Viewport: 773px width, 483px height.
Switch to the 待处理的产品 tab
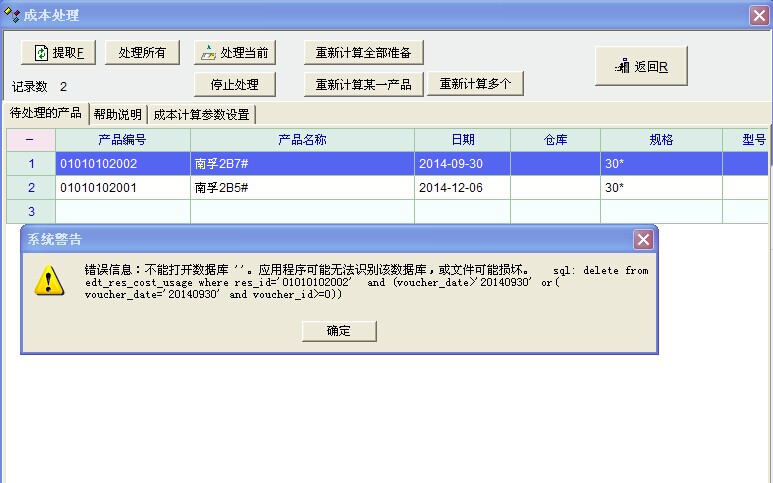(x=46, y=113)
